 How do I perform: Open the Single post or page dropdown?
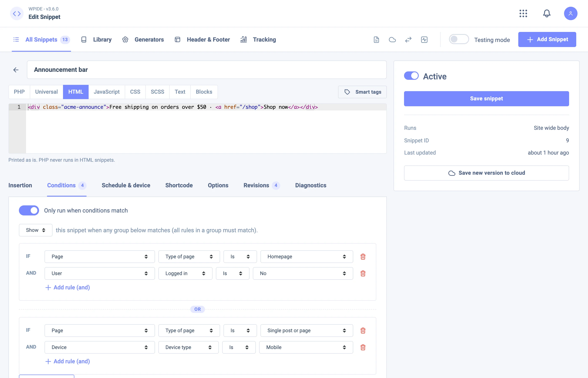pos(307,330)
